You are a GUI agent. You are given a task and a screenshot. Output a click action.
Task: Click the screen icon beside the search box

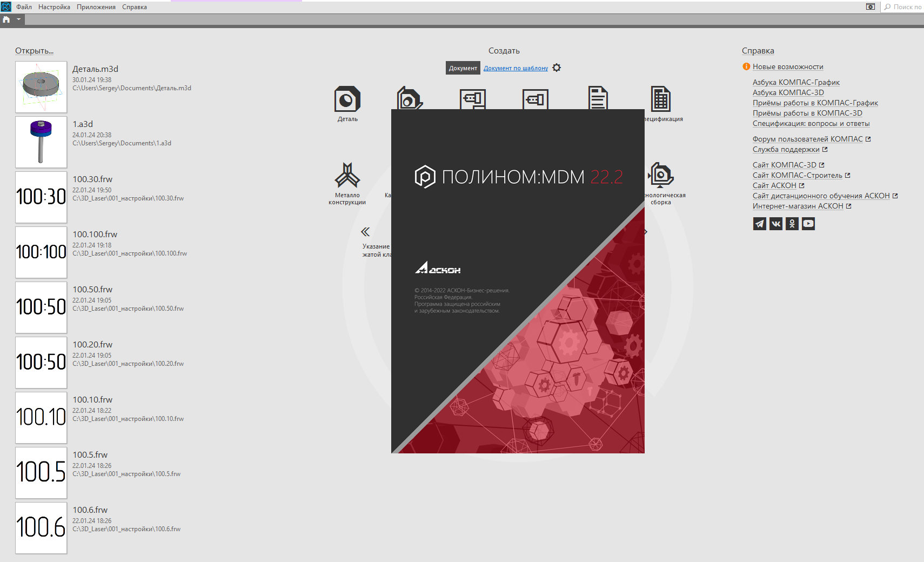pos(871,6)
